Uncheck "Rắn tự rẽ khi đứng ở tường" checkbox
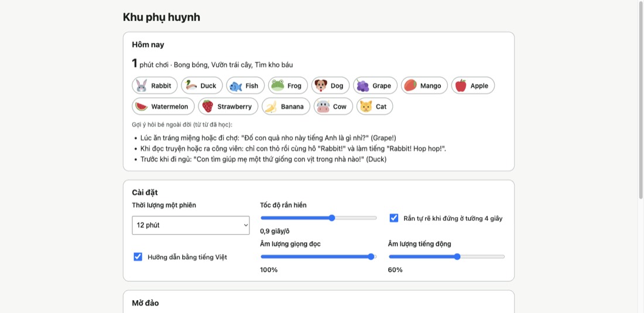 pos(394,218)
